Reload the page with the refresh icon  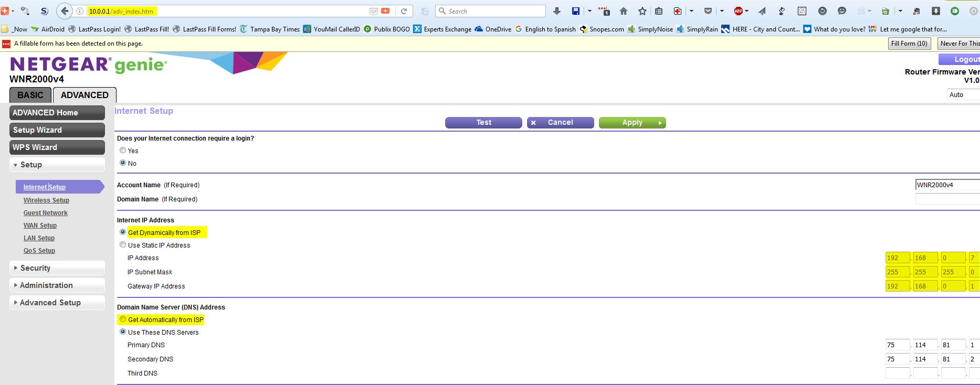[x=404, y=11]
